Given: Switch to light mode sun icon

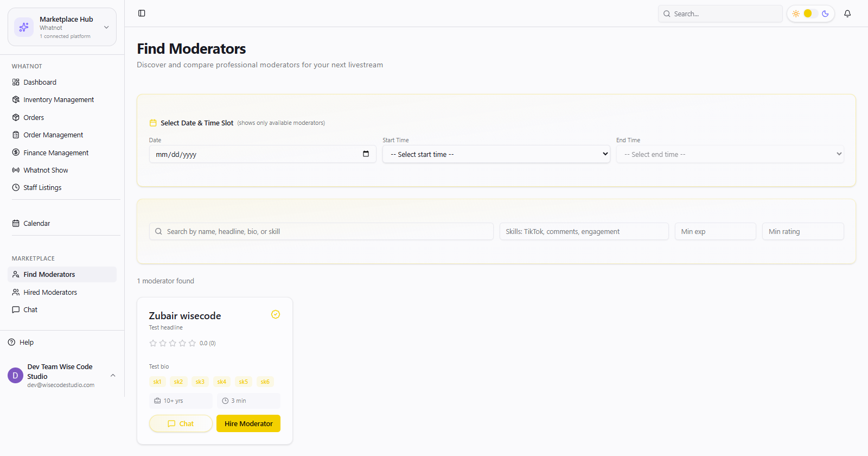Looking at the screenshot, I should point(796,14).
